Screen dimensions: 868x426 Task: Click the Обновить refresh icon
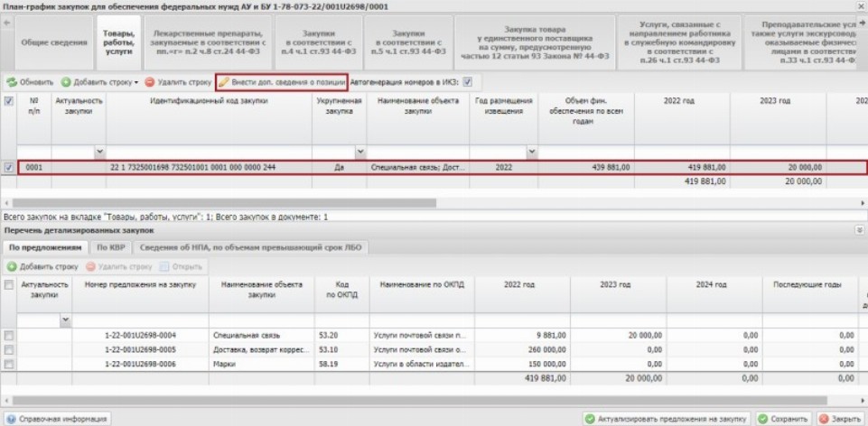13,82
